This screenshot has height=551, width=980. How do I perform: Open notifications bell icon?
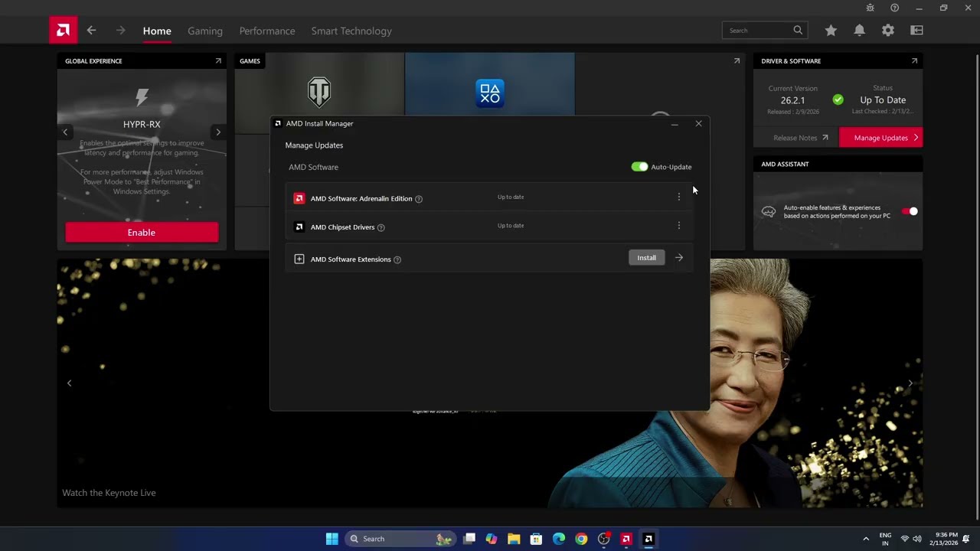coord(859,31)
